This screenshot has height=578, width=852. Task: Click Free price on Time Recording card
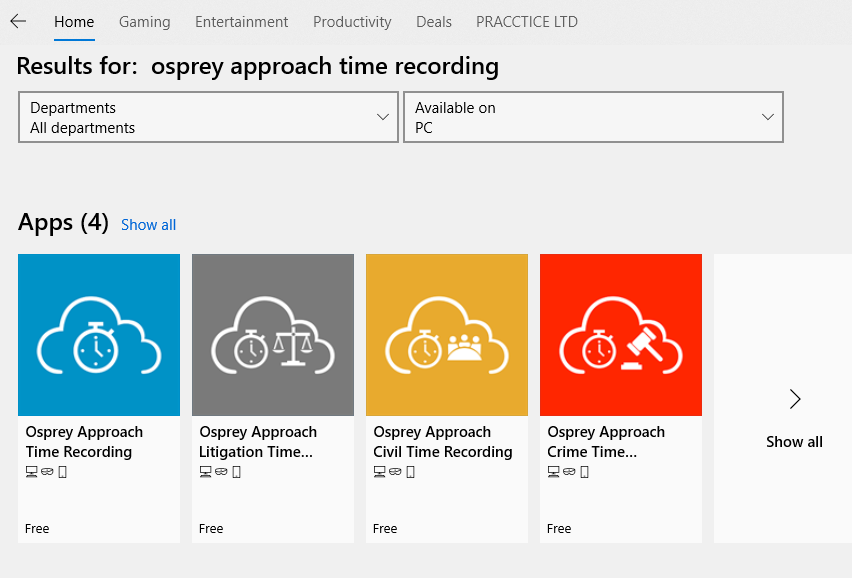point(37,529)
